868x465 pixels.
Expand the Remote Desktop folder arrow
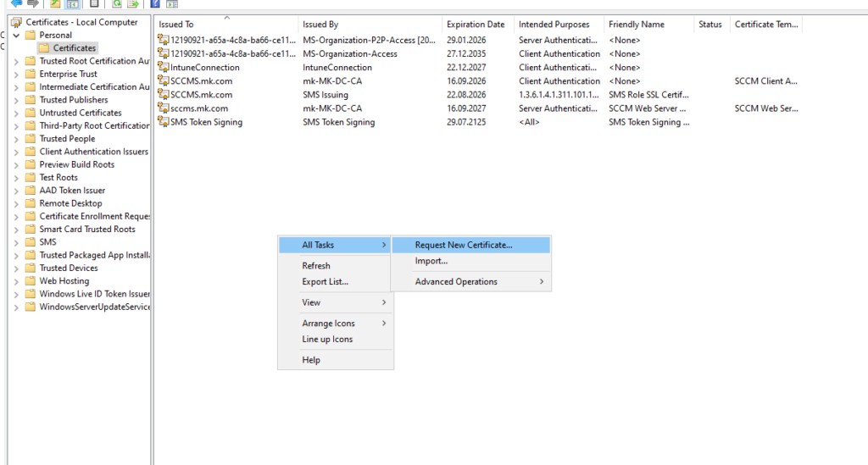coord(17,203)
